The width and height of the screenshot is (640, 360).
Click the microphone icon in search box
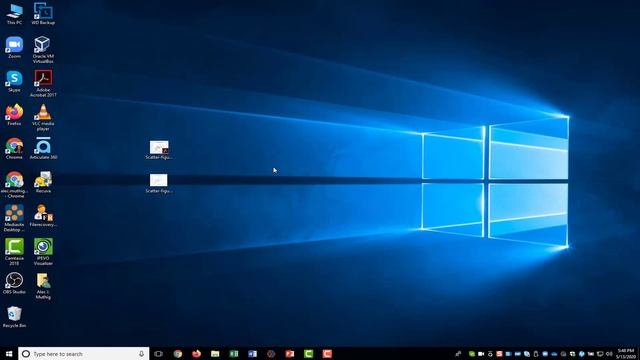(x=141, y=353)
